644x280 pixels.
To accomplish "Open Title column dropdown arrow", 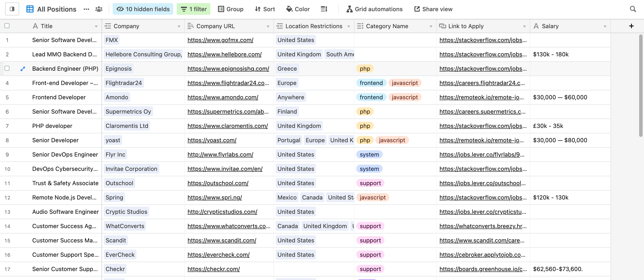I will tap(96, 26).
